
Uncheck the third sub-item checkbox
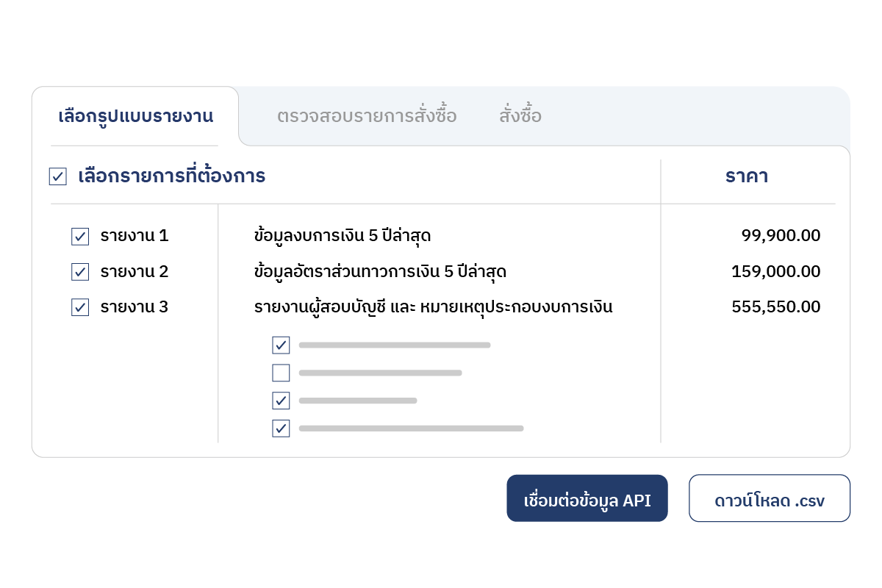click(281, 401)
